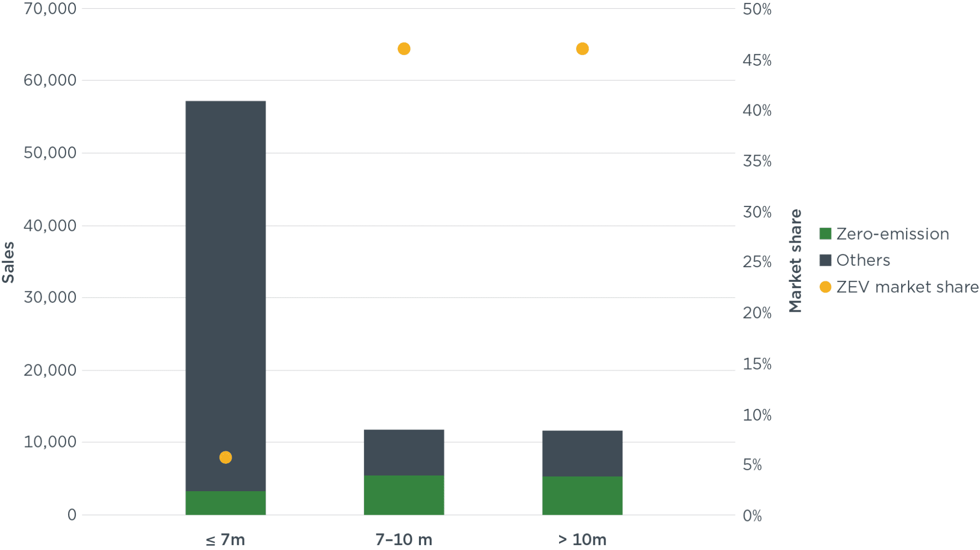Click the orange ZEV market share legend dot
The height and width of the screenshot is (550, 980).
825,287
